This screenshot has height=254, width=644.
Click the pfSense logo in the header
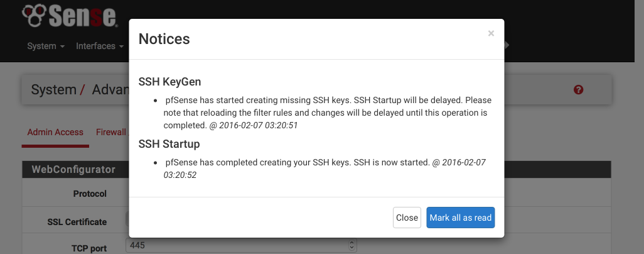[70, 16]
